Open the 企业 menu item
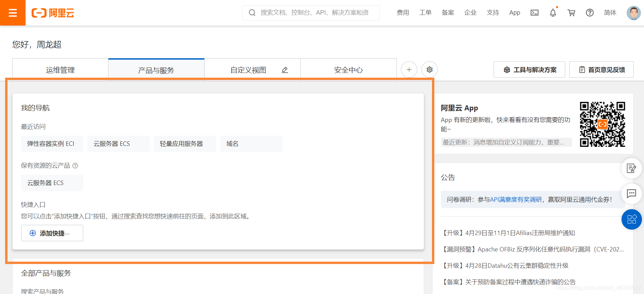 point(470,13)
